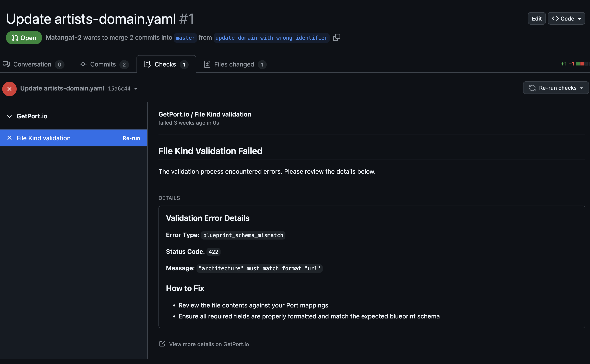Copy branch name with clipboard icon
590x364 pixels.
(337, 37)
